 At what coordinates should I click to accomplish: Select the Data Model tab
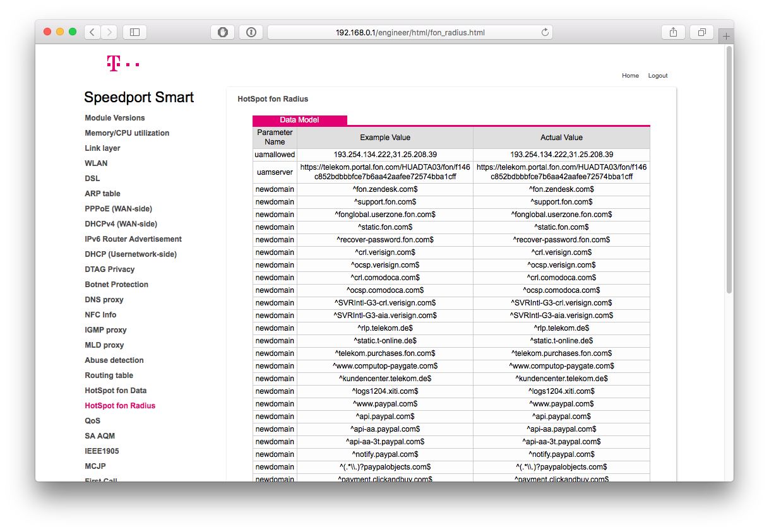(299, 120)
